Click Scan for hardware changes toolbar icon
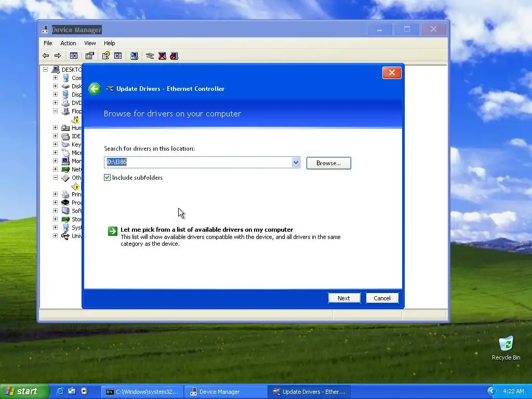 tap(134, 56)
